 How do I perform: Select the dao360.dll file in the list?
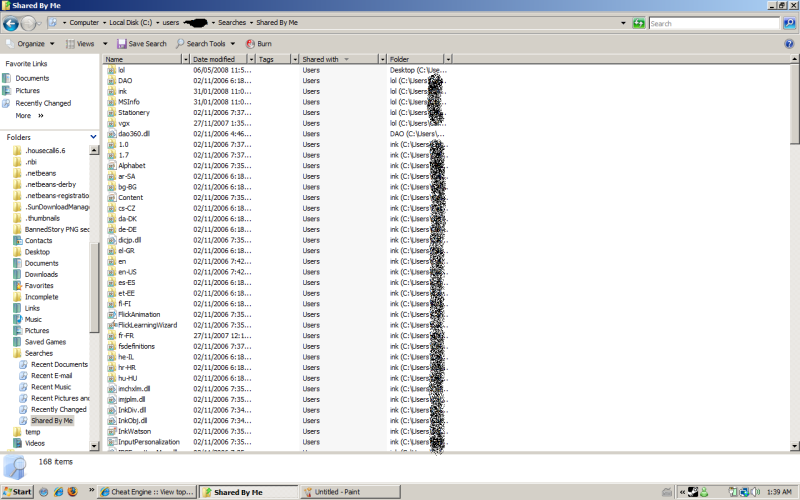(133, 133)
